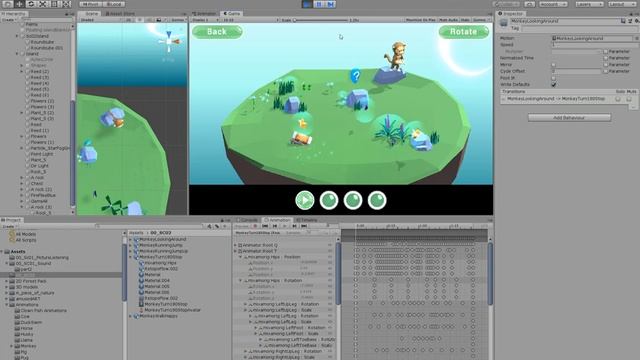Toggle Mute for the MonkeyLookingAround transition
The height and width of the screenshot is (360, 640).
tap(629, 99)
